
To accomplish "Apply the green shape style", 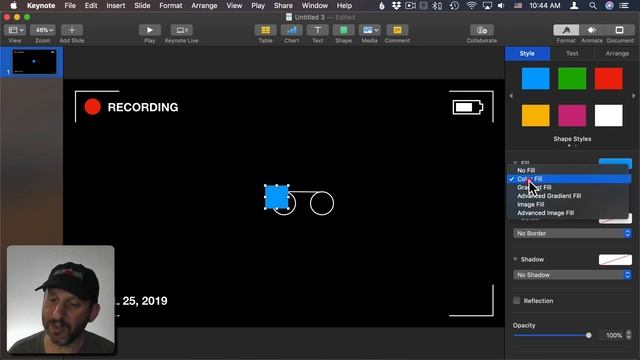I will (x=572, y=78).
